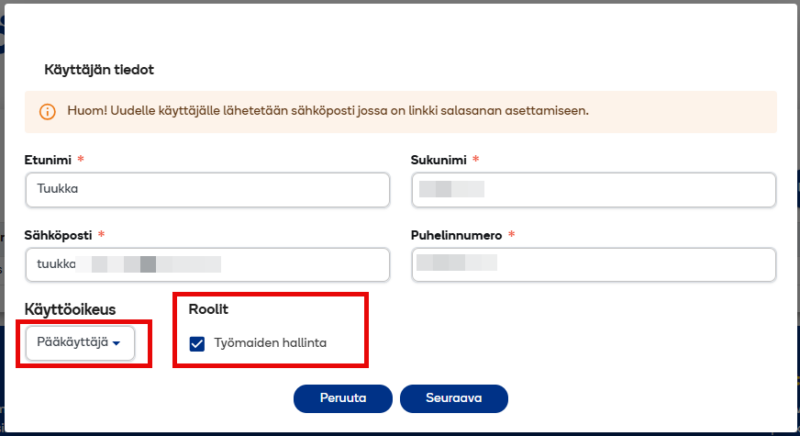Image resolution: width=800 pixels, height=436 pixels.
Task: Focus the Etunimi field containing Tuukka
Action: tap(207, 188)
